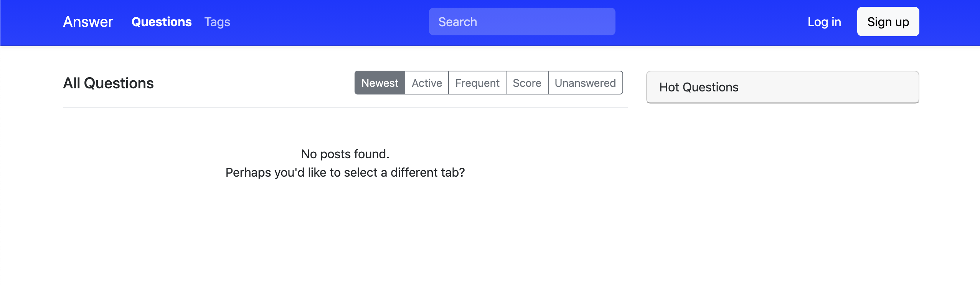Click the Search bar placeholder text
The height and width of the screenshot is (285, 980).
(457, 22)
